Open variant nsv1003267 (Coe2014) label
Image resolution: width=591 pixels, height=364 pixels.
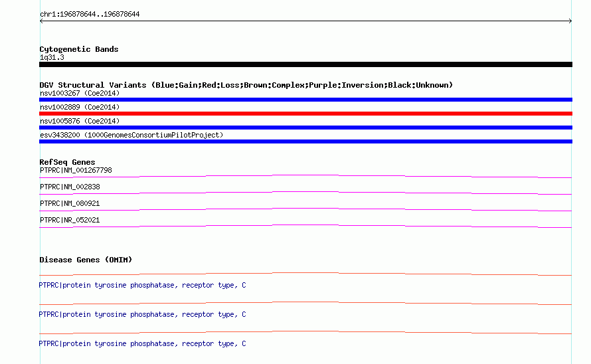coord(80,93)
